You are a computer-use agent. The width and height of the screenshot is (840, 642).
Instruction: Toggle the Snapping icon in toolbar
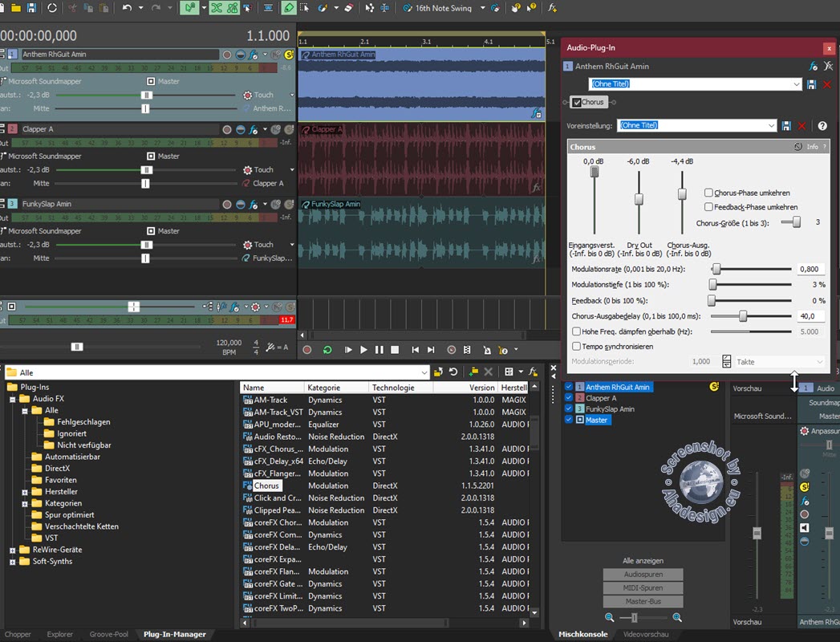click(x=189, y=8)
